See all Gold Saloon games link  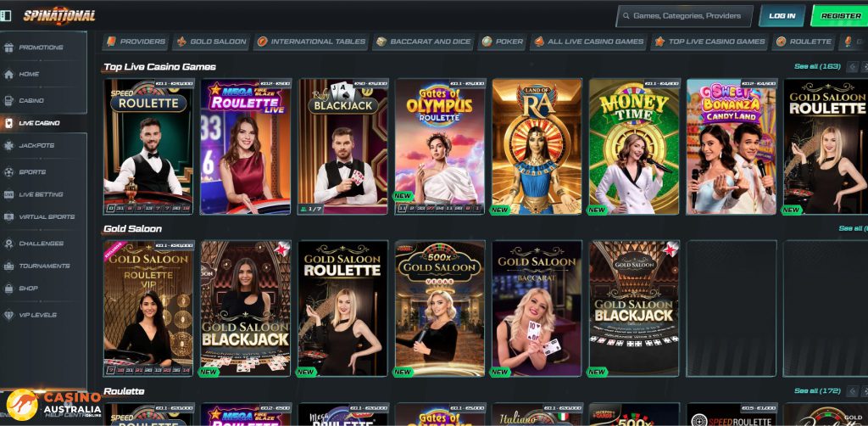coord(853,228)
